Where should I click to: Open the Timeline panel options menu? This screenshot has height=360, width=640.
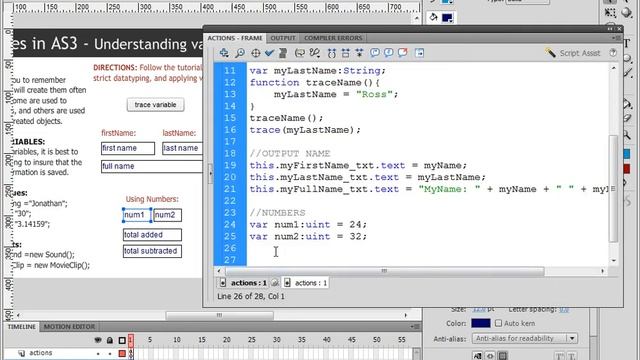[x=415, y=327]
